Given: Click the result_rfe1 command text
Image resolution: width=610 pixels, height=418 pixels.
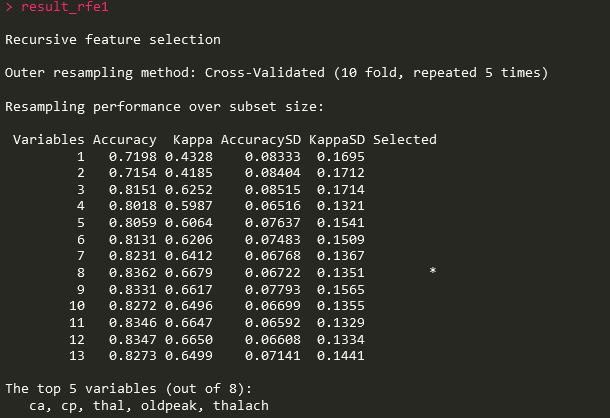Looking at the screenshot, I should (x=65, y=7).
